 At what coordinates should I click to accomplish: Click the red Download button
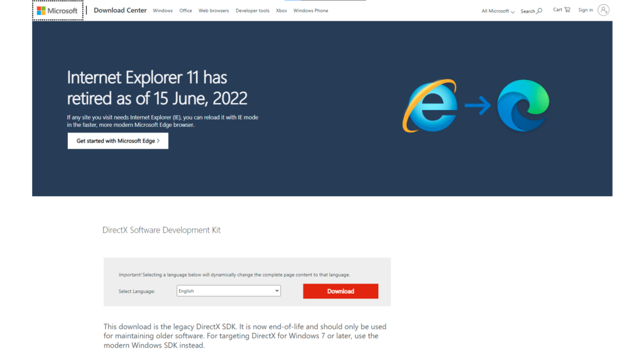pyautogui.click(x=341, y=291)
